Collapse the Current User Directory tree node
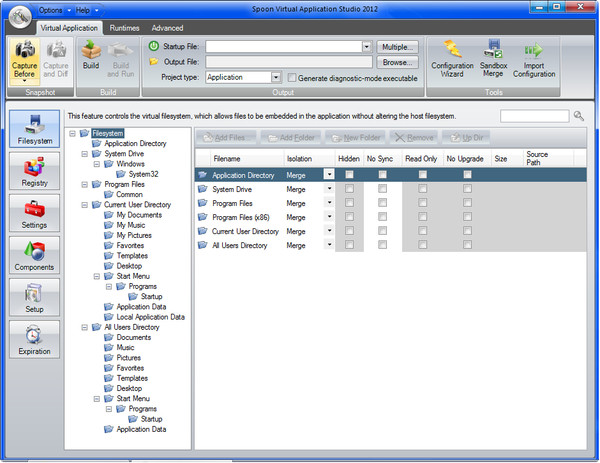The height and width of the screenshot is (463, 600). [85, 205]
